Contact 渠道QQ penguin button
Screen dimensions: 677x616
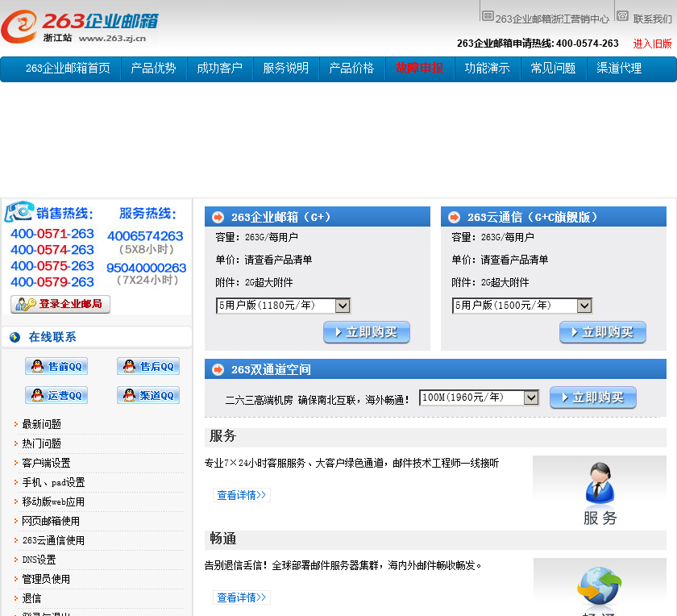point(148,395)
